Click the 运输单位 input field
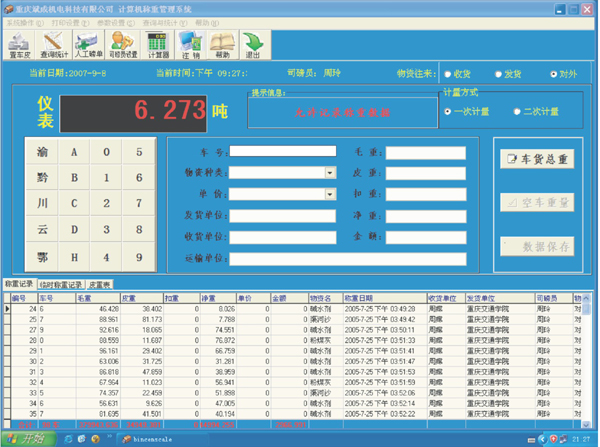Viewport: 600px width, 447px height. click(x=348, y=259)
